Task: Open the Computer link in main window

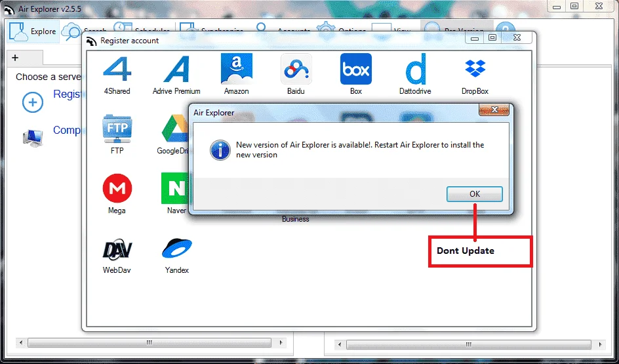Action: pos(67,131)
